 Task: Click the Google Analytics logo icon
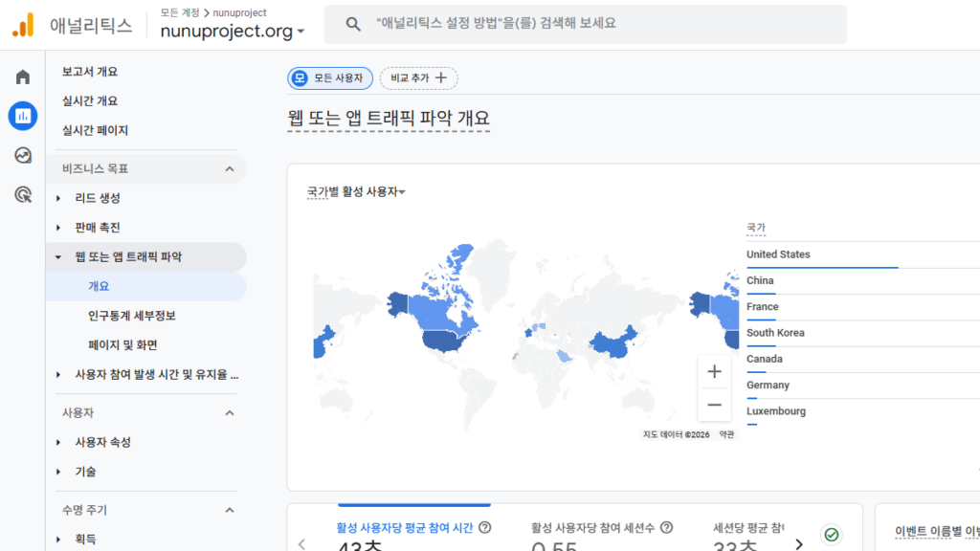23,25
